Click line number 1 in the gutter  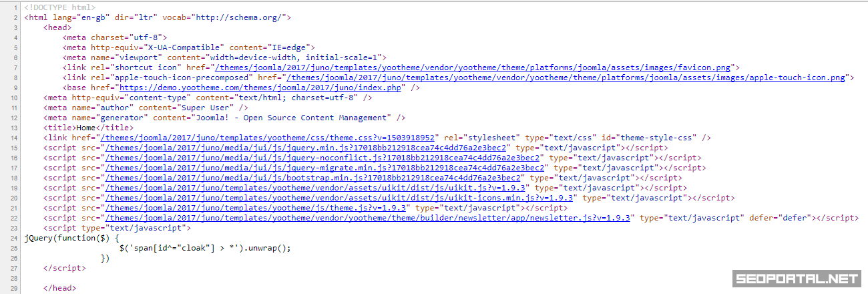click(x=14, y=7)
